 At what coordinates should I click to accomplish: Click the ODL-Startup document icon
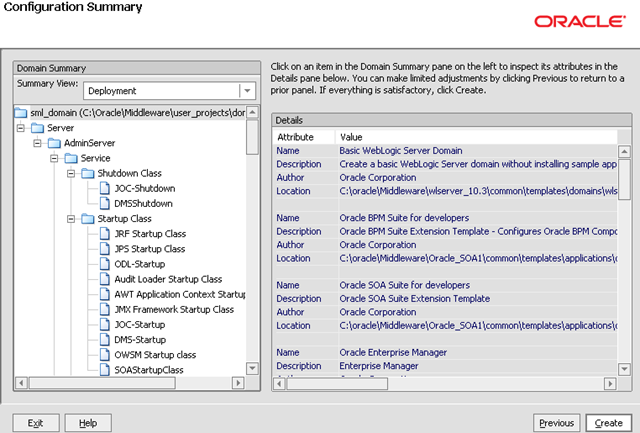click(x=105, y=264)
